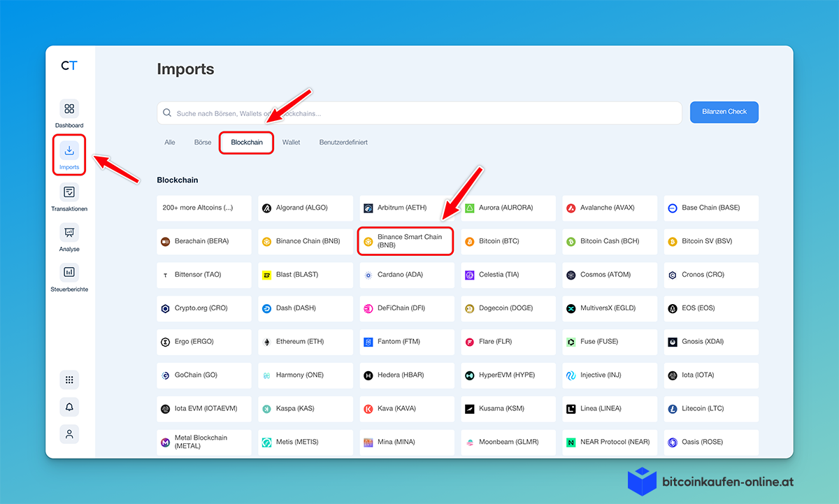This screenshot has width=839, height=504.
Task: Click the Aurora logo icon
Action: [470, 208]
